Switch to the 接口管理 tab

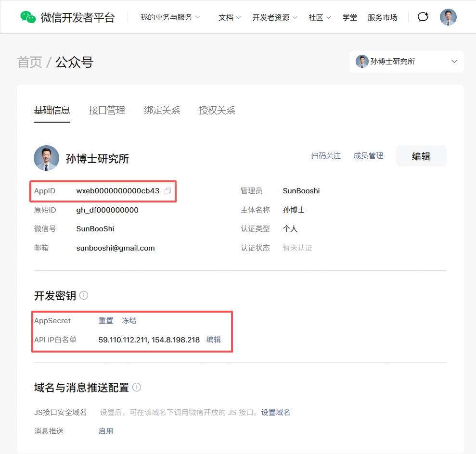(x=107, y=110)
